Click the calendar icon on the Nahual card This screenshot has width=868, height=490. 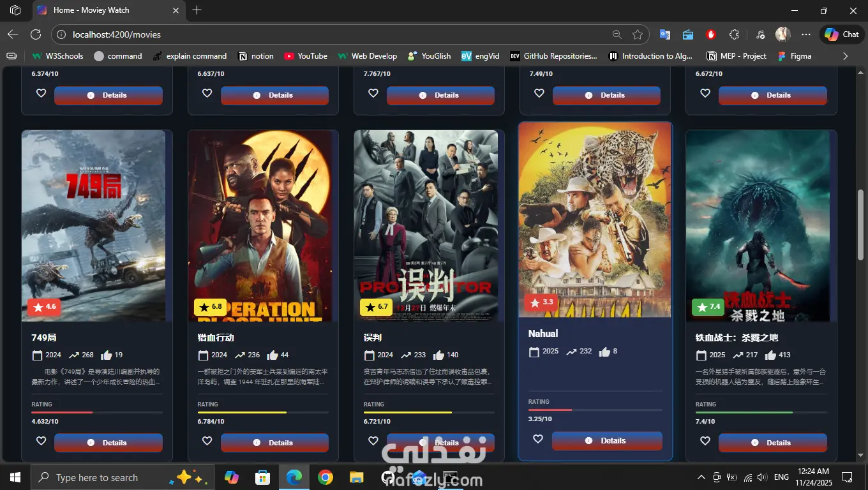pyautogui.click(x=534, y=352)
